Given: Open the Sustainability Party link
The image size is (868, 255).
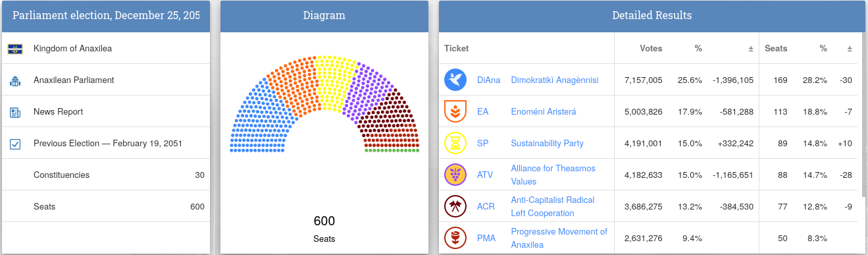Looking at the screenshot, I should coord(547,143).
